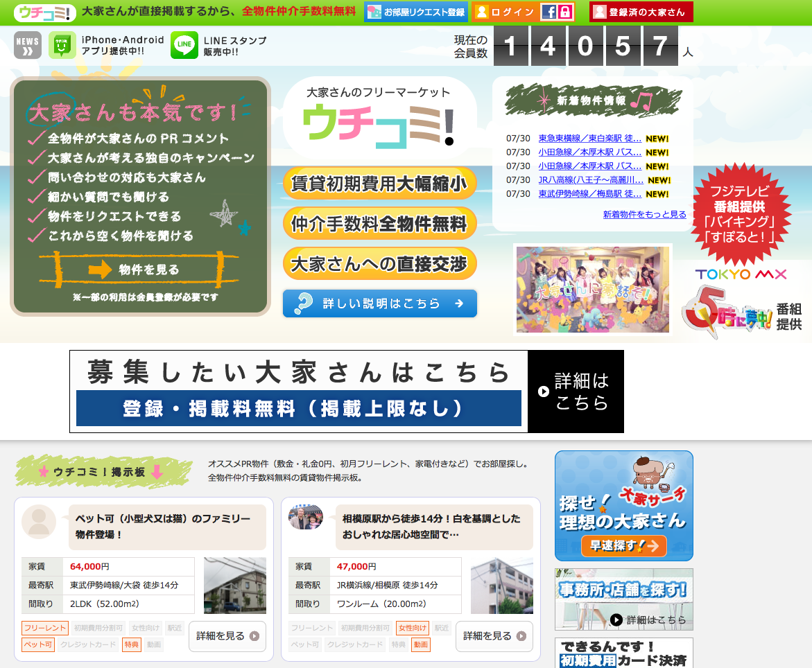812x668 pixels.
Task: Open 東武伊勢崎線／梅島駅 listing link
Action: (x=590, y=193)
